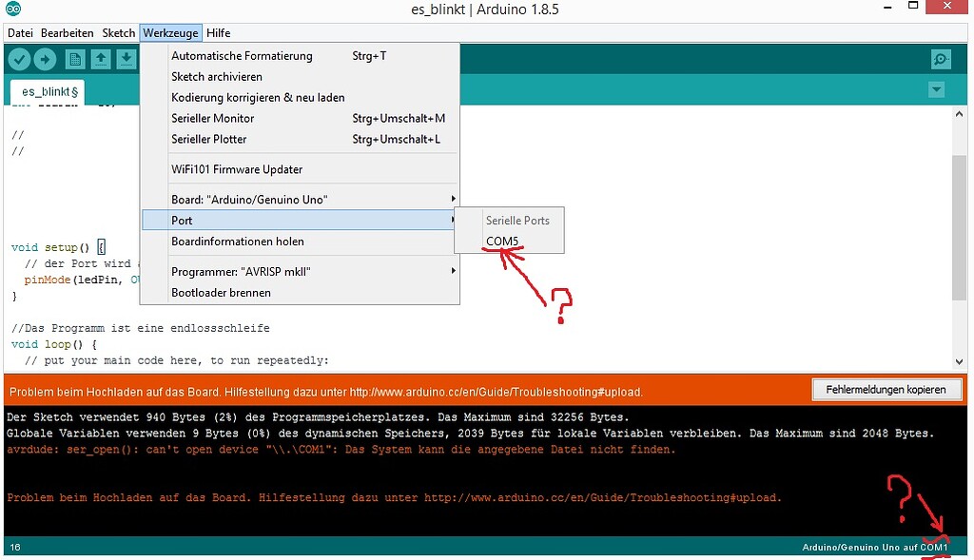Click the Upload arrow icon
The width and height of the screenshot is (974, 560).
pos(45,60)
